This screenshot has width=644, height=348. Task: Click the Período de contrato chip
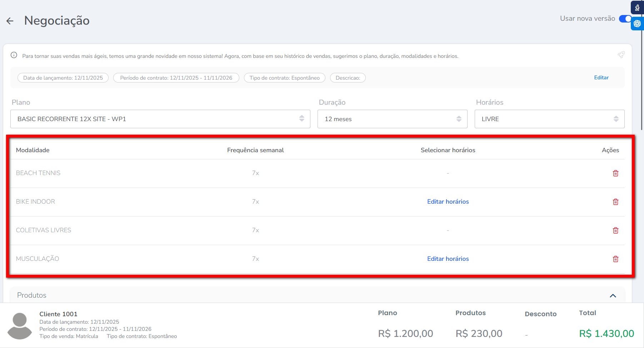point(176,78)
